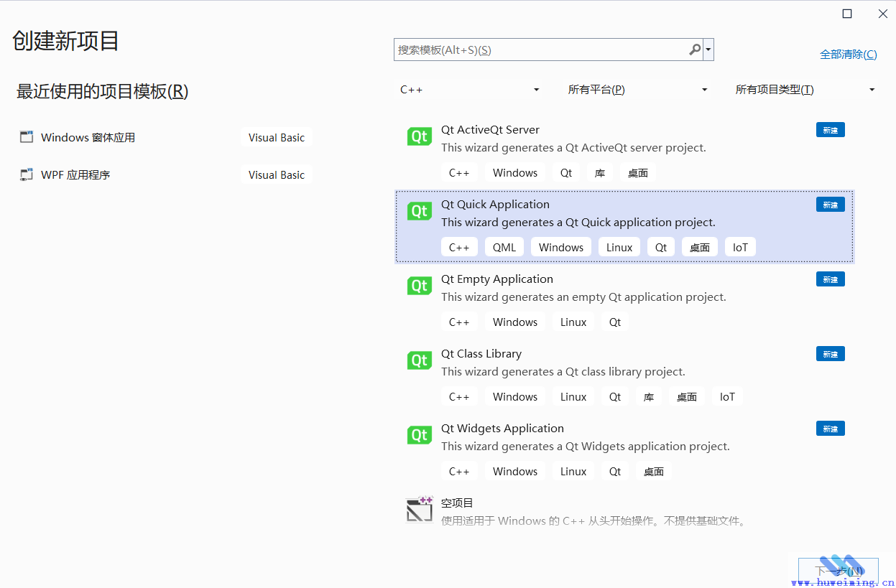Image resolution: width=896 pixels, height=588 pixels.
Task: Click the 空项目 empty project icon
Action: pos(419,509)
